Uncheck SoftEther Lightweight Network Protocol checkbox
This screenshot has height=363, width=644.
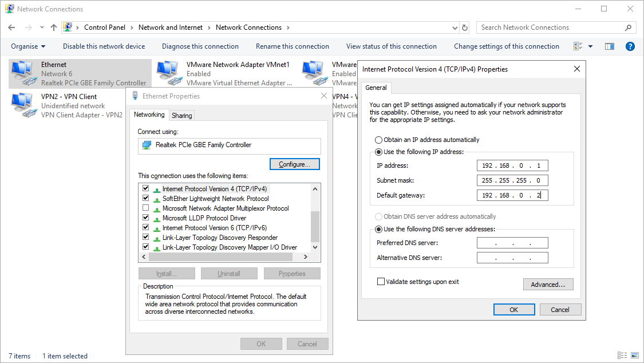pos(146,198)
